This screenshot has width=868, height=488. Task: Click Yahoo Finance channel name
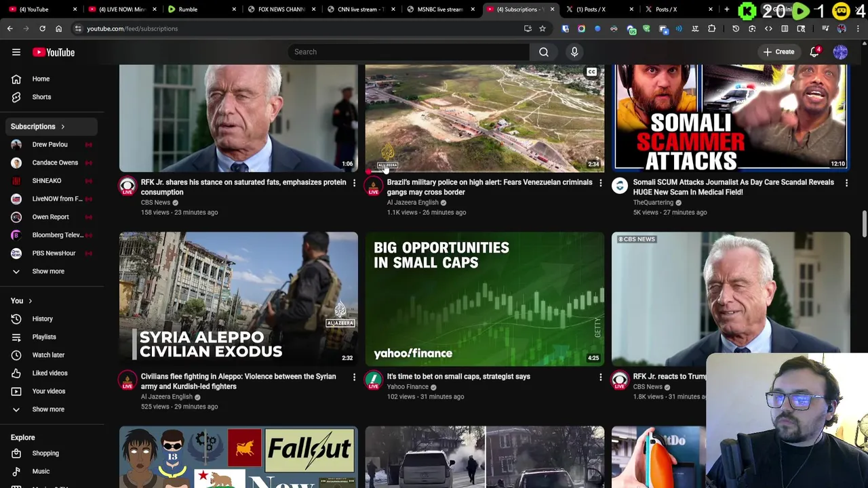coord(408,387)
